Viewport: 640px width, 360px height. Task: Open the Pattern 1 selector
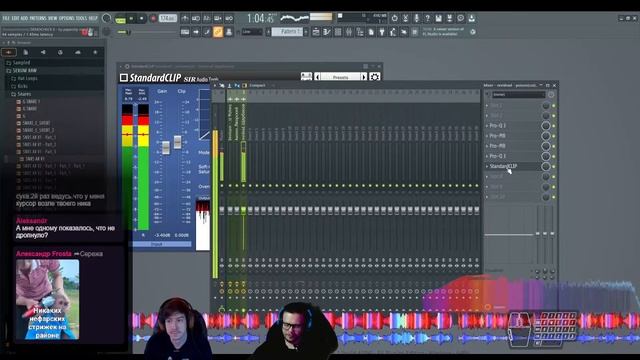pyautogui.click(x=287, y=32)
